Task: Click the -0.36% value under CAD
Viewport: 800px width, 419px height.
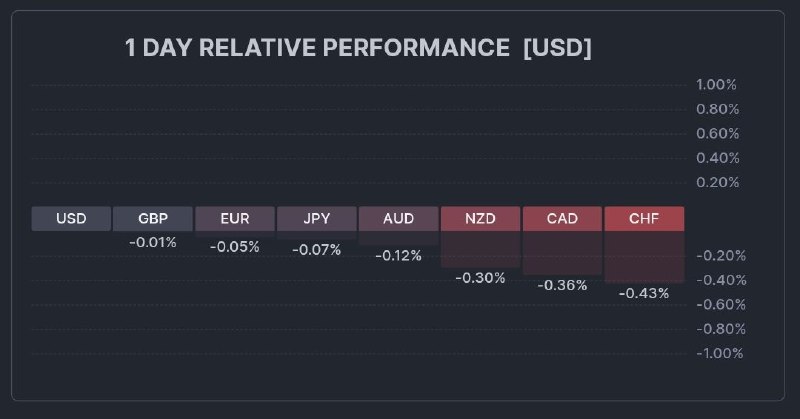Action: point(562,285)
